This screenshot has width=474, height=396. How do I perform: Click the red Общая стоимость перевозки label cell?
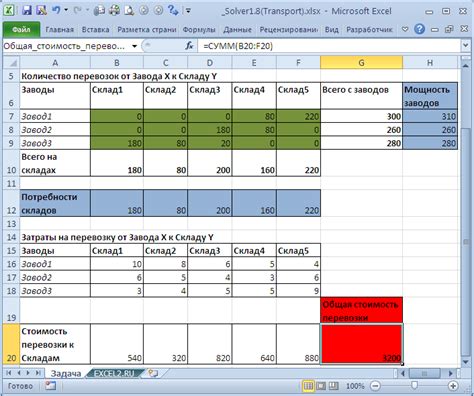pyautogui.click(x=361, y=311)
